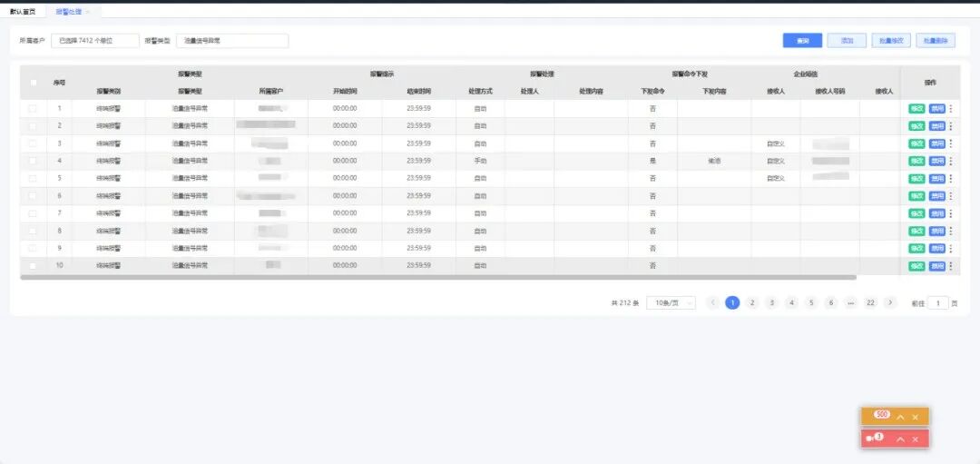Close the red camera notification panel
This screenshot has height=464, width=980.
coord(915,439)
